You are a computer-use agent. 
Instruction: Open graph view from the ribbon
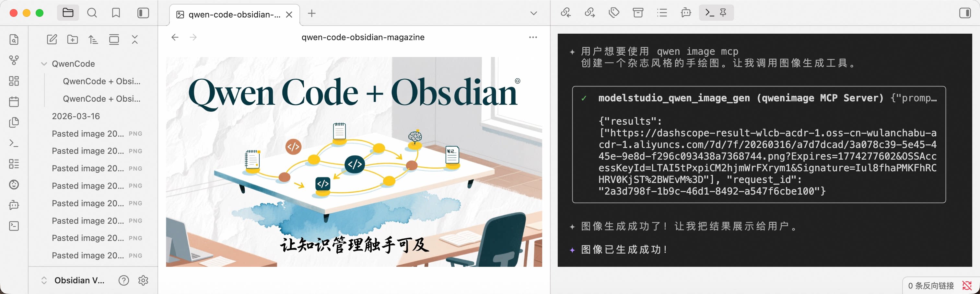pyautogui.click(x=14, y=60)
